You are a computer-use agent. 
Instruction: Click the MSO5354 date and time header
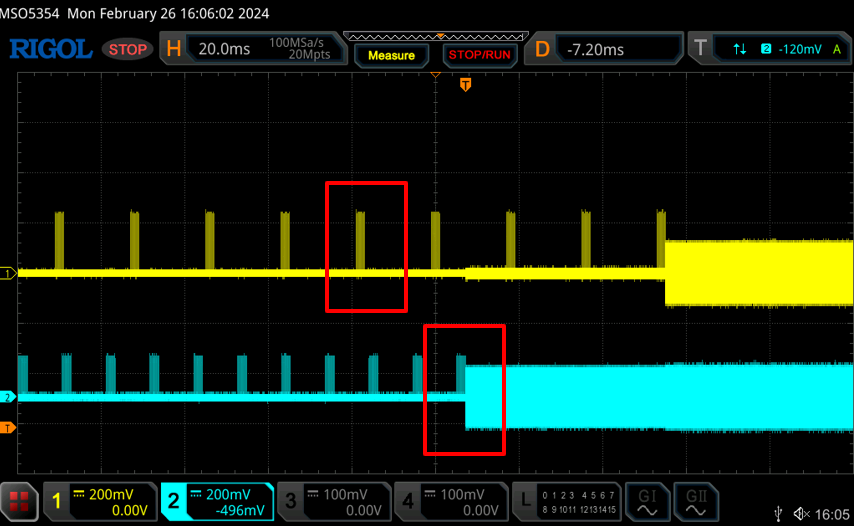pos(135,13)
